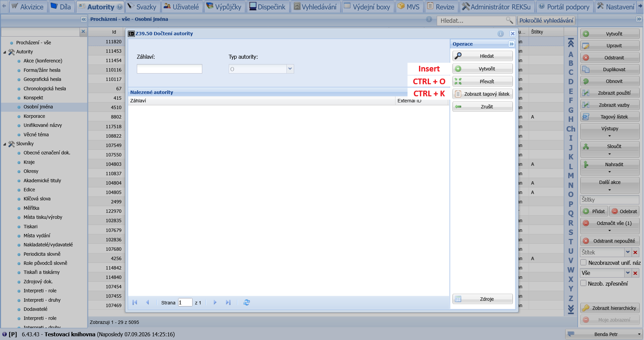Refresh the dialog results list icon
Viewport: 644px width, 340px height.
(247, 302)
